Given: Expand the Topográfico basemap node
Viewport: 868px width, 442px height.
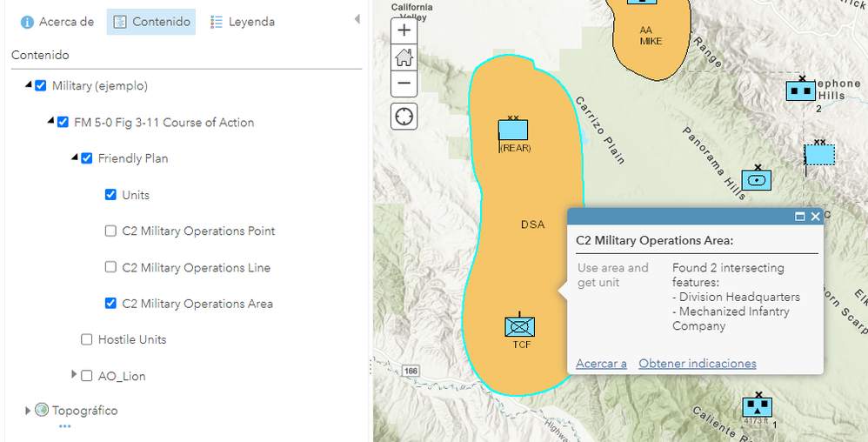Looking at the screenshot, I should pos(28,411).
